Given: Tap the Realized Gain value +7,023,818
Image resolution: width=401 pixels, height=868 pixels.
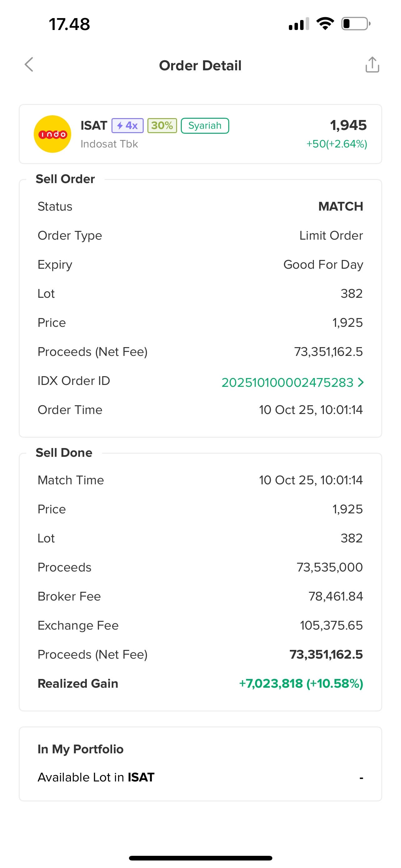Looking at the screenshot, I should tap(301, 683).
